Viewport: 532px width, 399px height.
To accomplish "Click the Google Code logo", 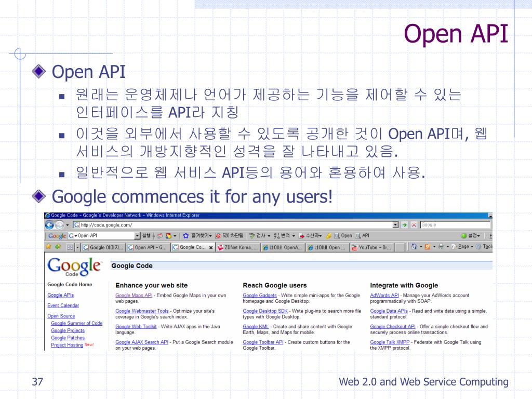I will [74, 267].
